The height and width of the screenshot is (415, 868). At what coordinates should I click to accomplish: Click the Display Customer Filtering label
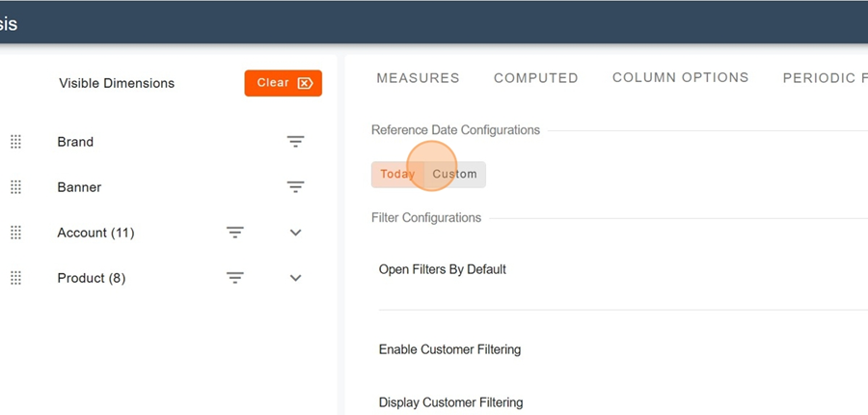coord(450,402)
